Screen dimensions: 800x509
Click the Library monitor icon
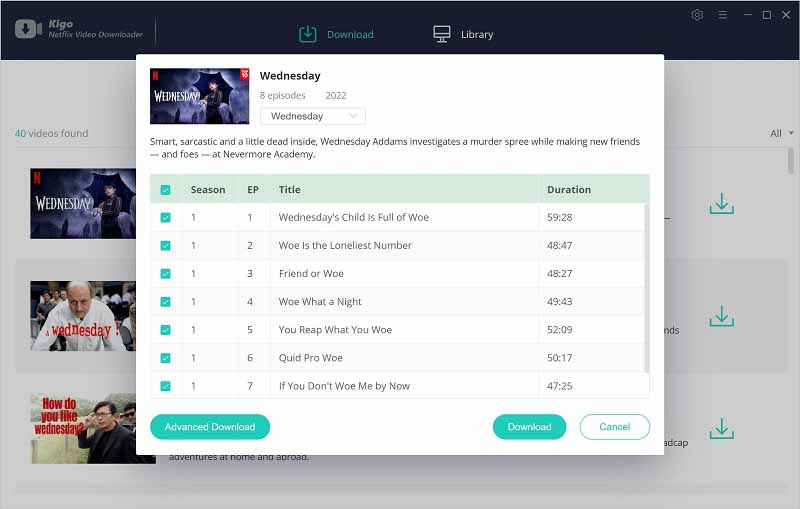442,34
